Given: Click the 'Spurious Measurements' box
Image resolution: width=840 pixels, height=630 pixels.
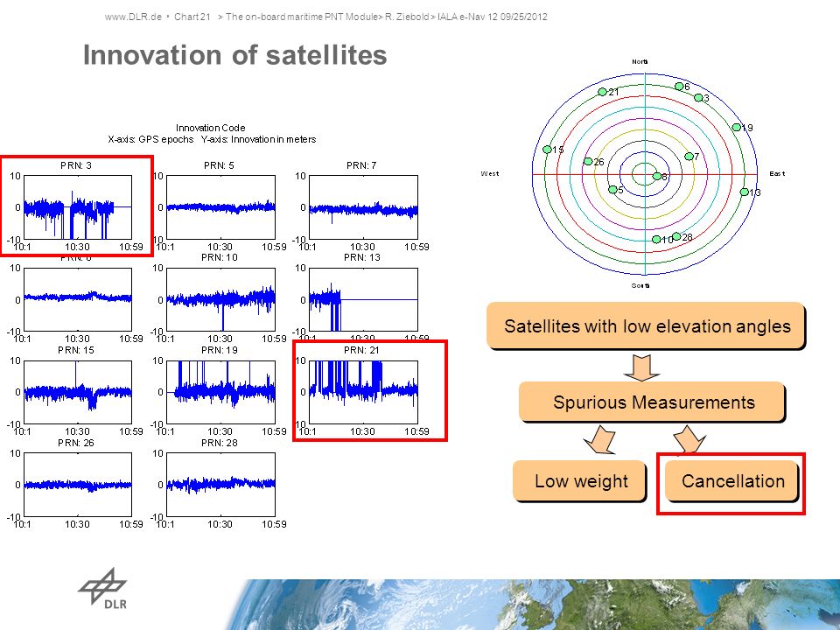Looking at the screenshot, I should (x=653, y=402).
